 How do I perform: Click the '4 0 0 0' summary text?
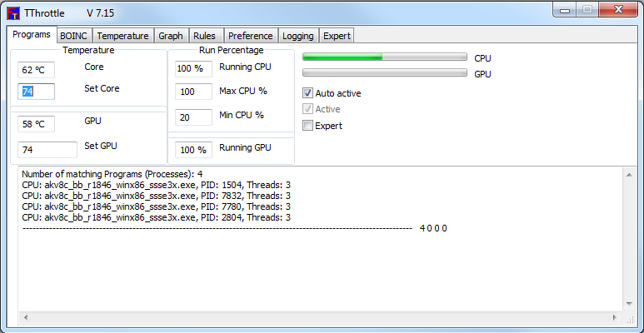tap(433, 228)
